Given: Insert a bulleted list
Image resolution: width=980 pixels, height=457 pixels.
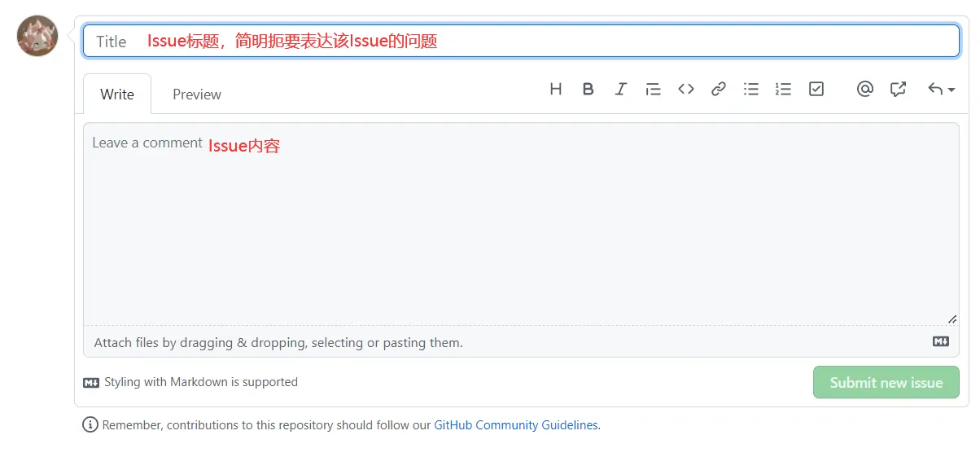Looking at the screenshot, I should tap(751, 90).
